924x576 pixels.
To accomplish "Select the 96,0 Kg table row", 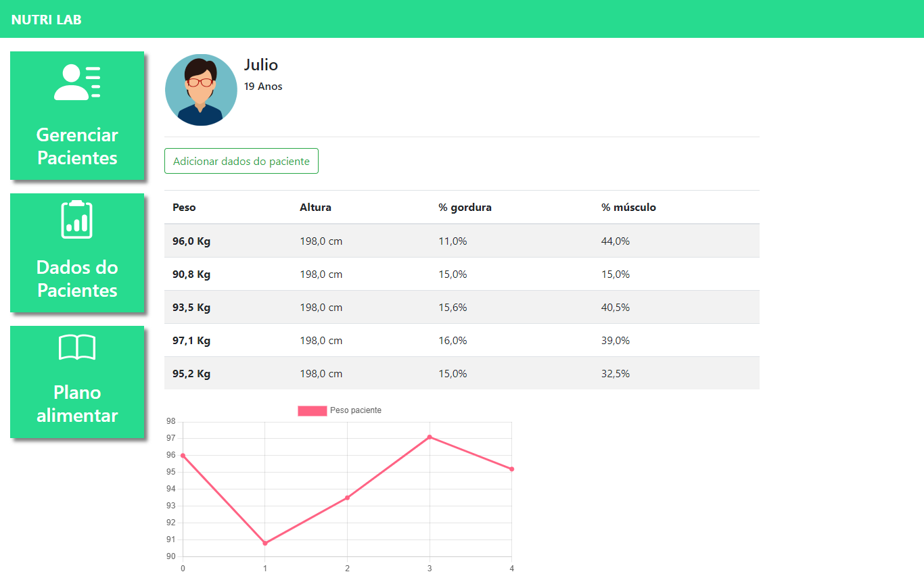I will [461, 241].
